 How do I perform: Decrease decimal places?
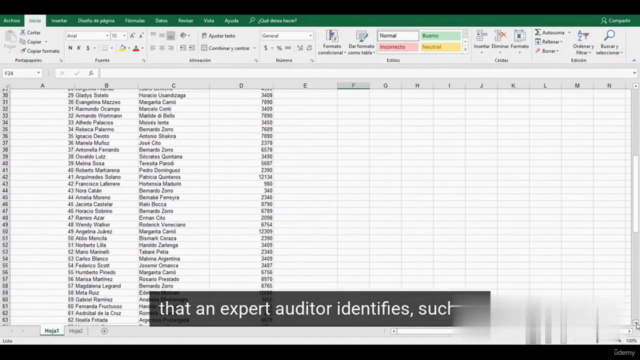[x=309, y=48]
